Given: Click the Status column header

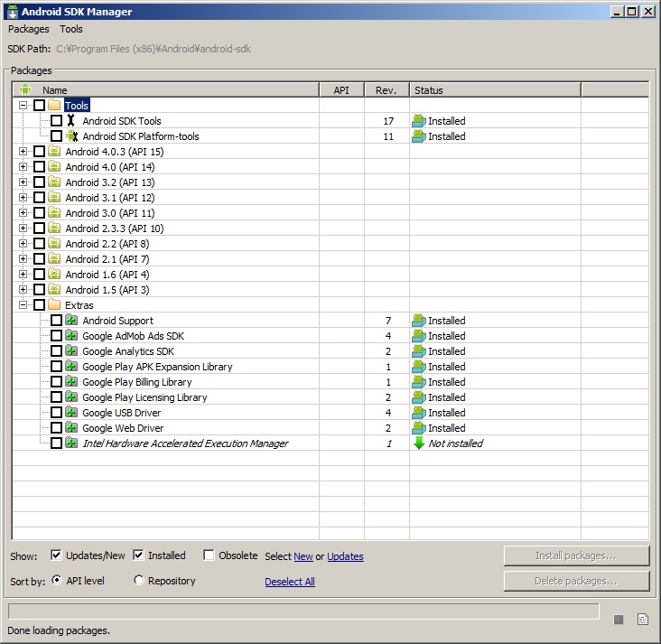Looking at the screenshot, I should [x=495, y=89].
